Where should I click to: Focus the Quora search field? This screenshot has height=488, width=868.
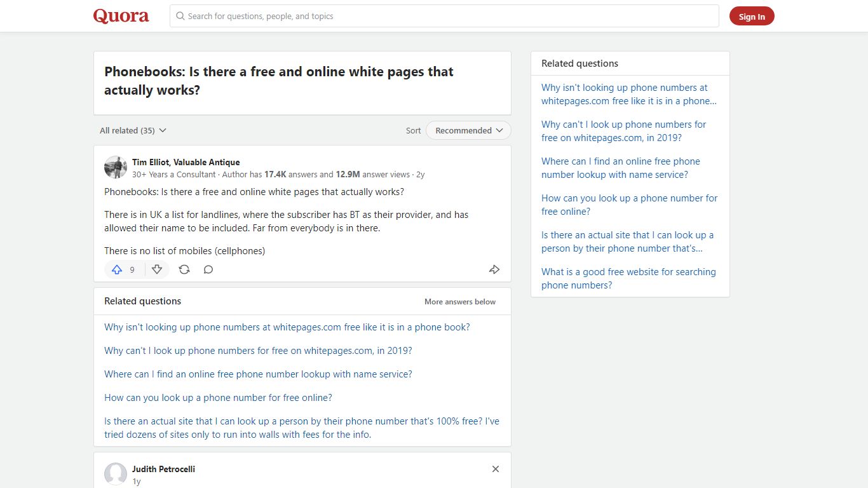[x=444, y=16]
